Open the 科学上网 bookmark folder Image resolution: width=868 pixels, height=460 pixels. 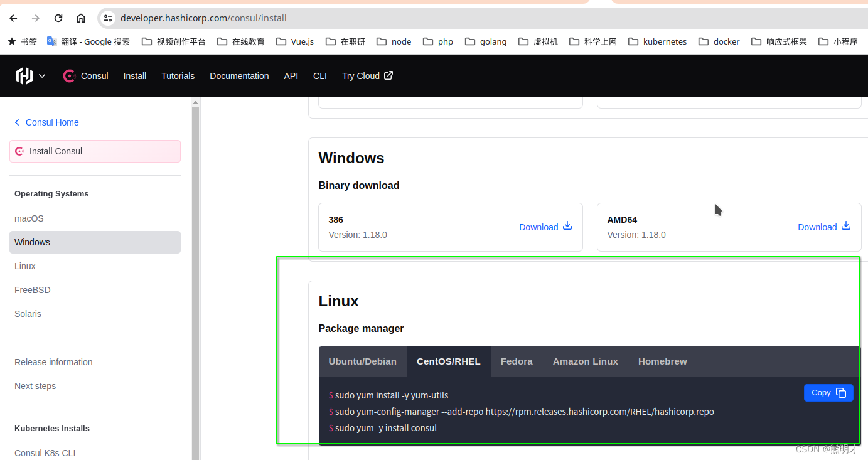(x=593, y=41)
